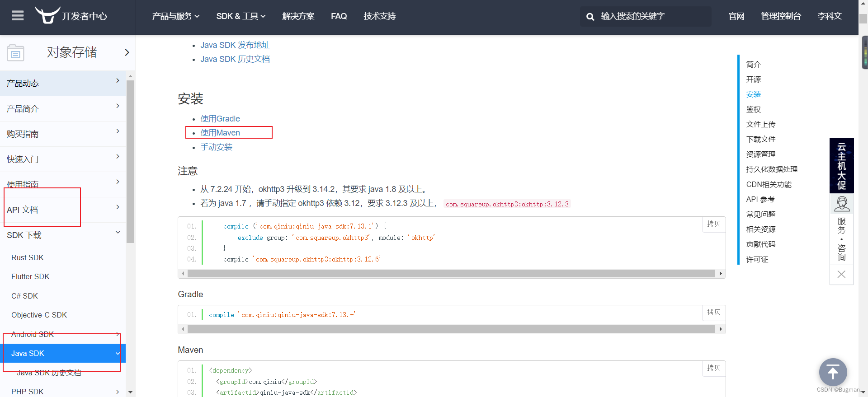Select C# SDK in sidebar

pyautogui.click(x=24, y=296)
